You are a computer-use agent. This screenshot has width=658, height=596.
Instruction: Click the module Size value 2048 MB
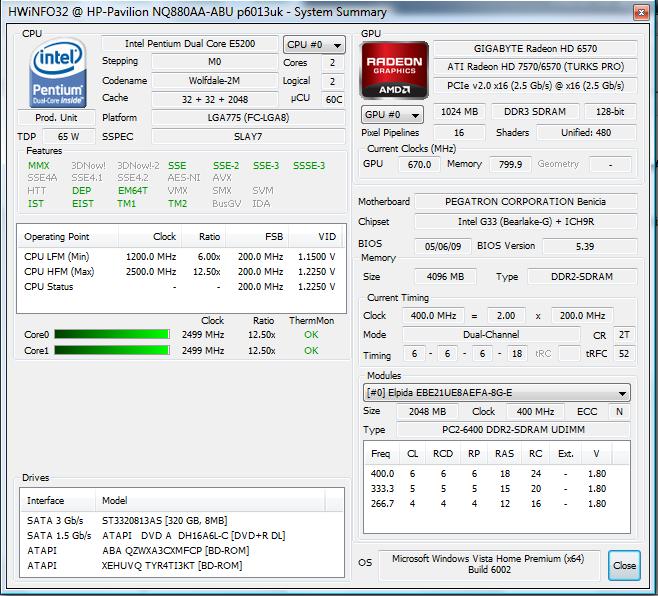[x=427, y=411]
